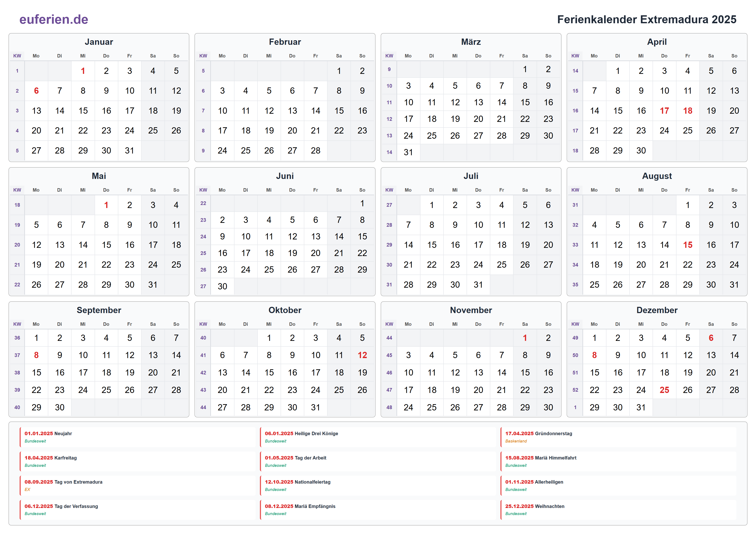Screen dimensions: 756x534
Task: Click week number 27 in Juni
Action: coord(203,286)
